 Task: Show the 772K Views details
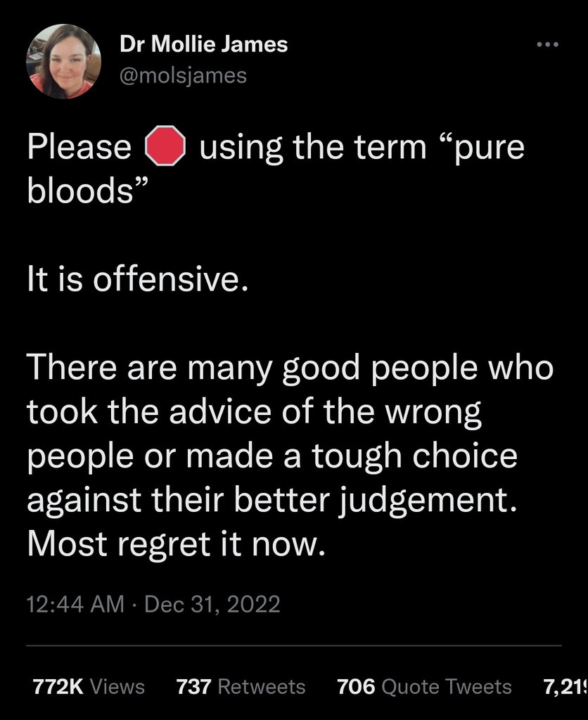click(88, 686)
